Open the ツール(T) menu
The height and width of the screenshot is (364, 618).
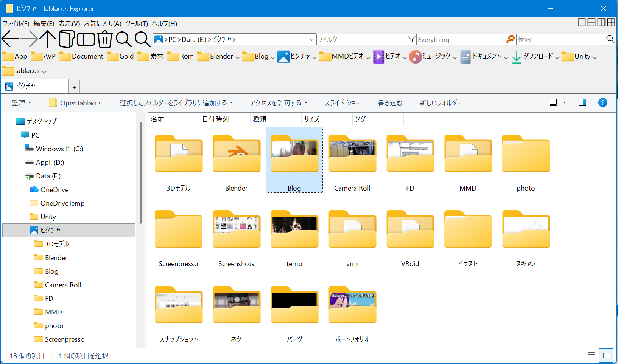pyautogui.click(x=136, y=23)
